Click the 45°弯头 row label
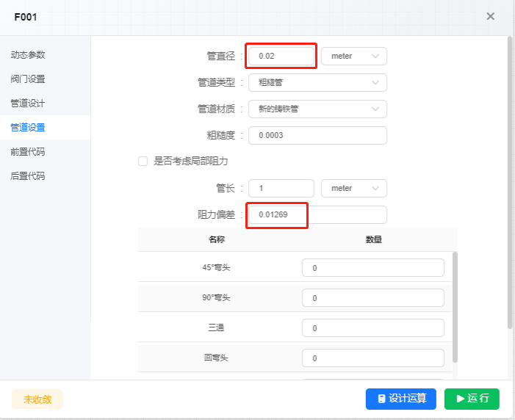 (216, 267)
